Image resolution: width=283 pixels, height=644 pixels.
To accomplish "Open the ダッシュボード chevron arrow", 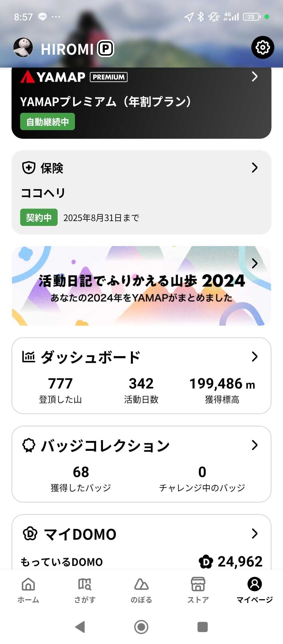I will click(254, 357).
